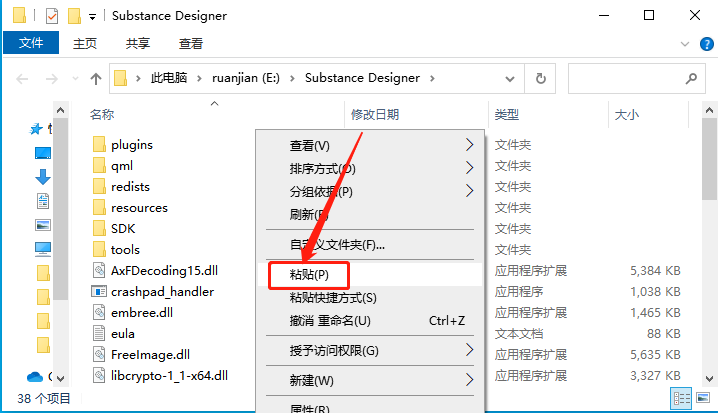
Task: Click the AxFDecoding15.dll file icon
Action: [x=99, y=270]
